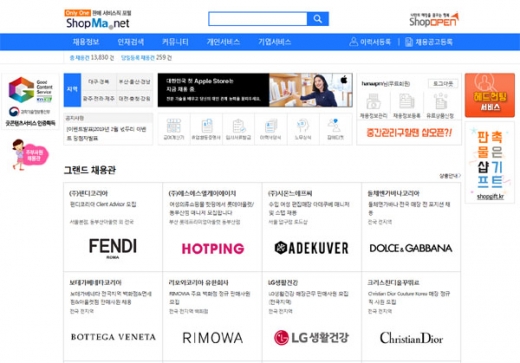This screenshot has height=363, width=520.
Task: Open the Christian Dior Couture Korea posting
Action: coord(409,298)
